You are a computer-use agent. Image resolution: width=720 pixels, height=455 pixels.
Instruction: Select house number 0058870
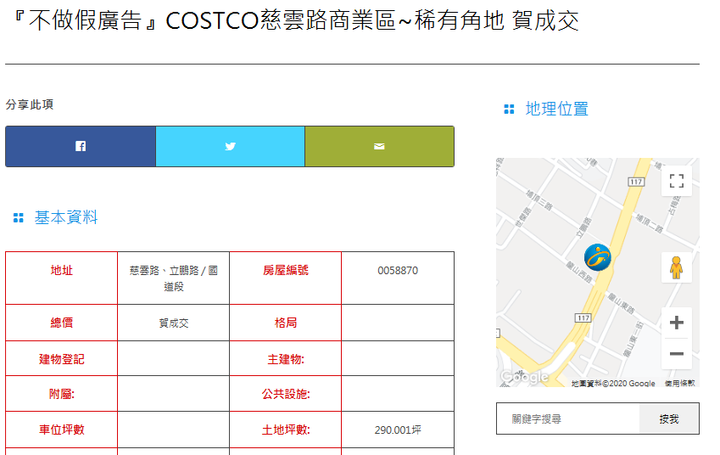[x=398, y=270]
